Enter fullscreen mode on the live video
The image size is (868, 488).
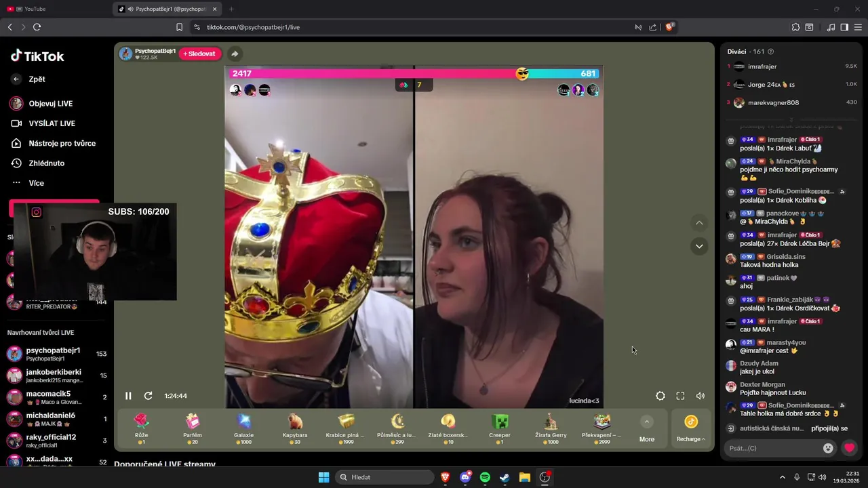(680, 396)
